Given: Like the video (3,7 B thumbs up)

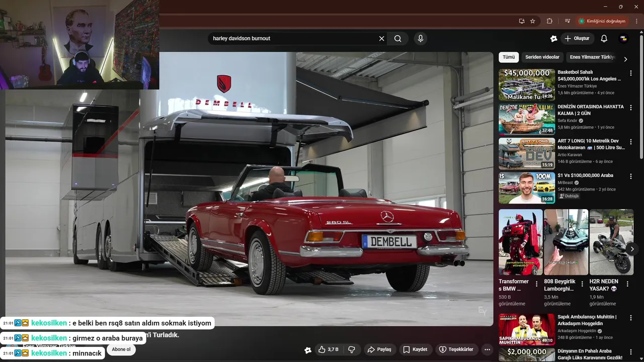Looking at the screenshot, I should pos(328,349).
